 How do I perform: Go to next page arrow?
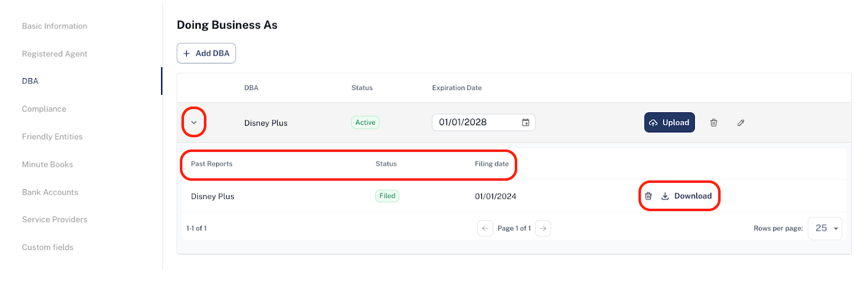click(543, 228)
